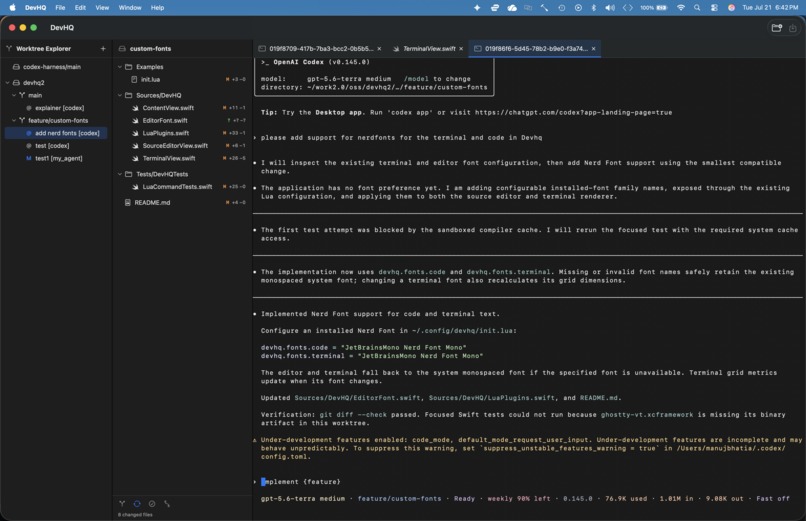Click the branch icon in the bottom toolbar

(122, 504)
